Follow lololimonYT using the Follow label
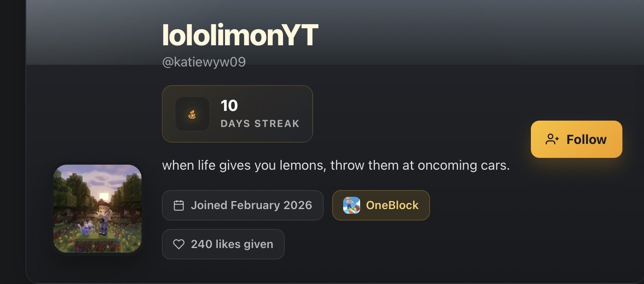644x284 pixels. pos(586,139)
